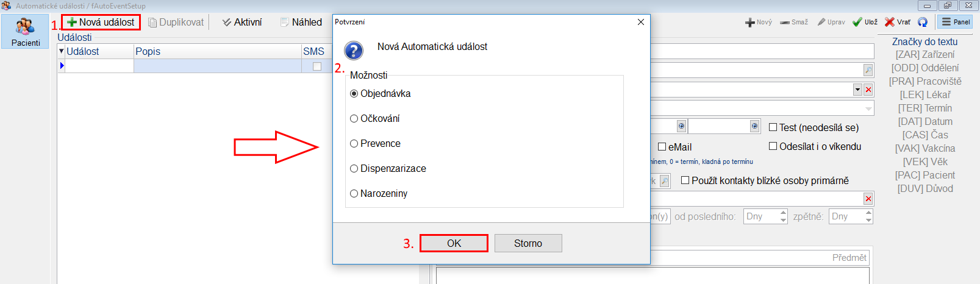Select the Prevence radio option
The height and width of the screenshot is (284, 980).
[x=354, y=144]
